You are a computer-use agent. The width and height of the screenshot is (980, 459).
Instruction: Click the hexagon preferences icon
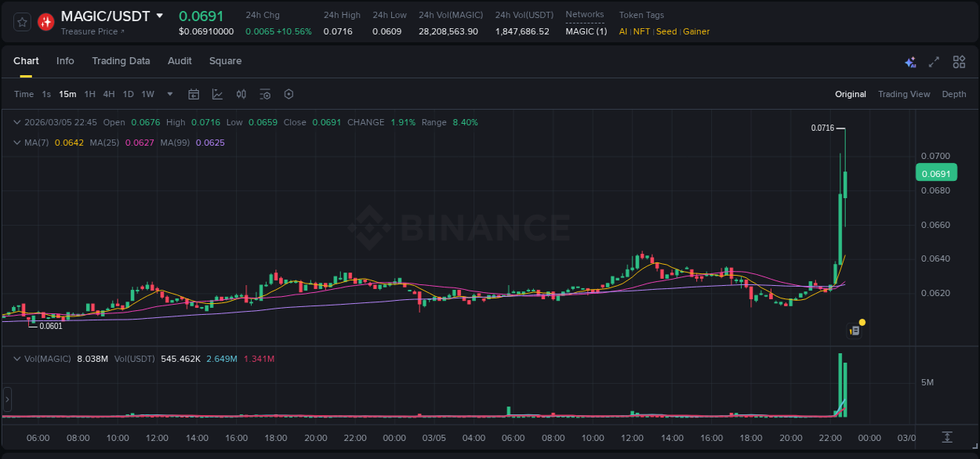(x=289, y=94)
